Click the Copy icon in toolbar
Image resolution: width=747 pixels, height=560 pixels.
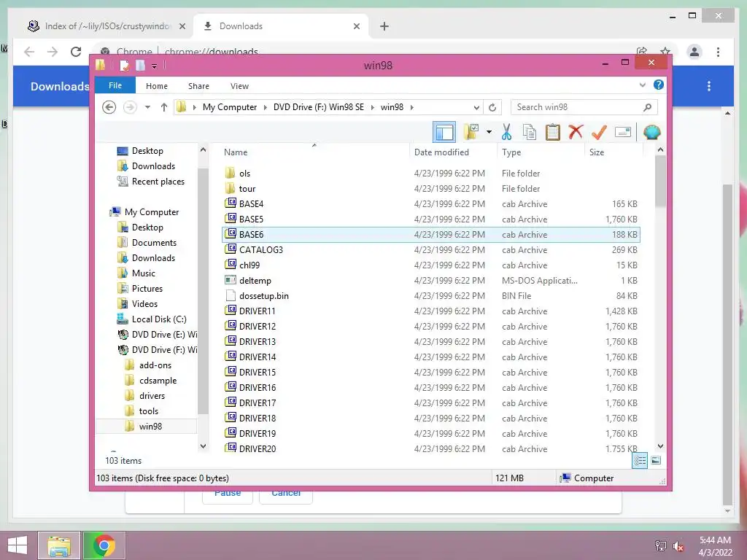point(530,133)
